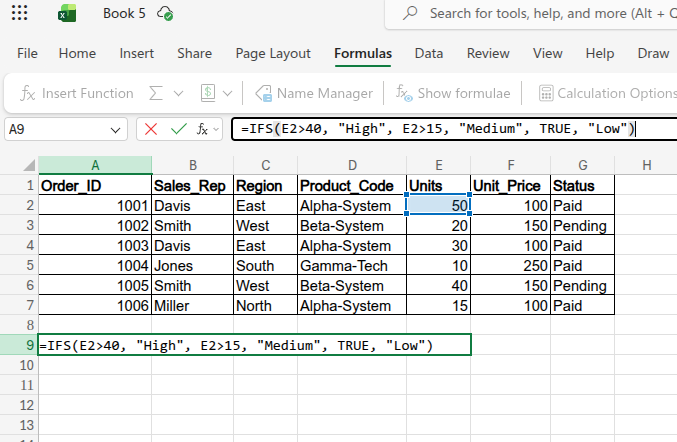Select row 12 header
Screen dimensions: 677x442
click(19, 405)
